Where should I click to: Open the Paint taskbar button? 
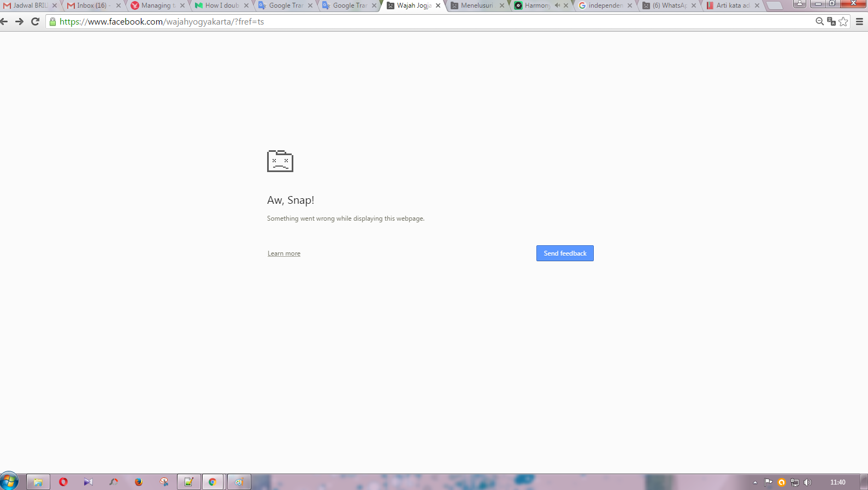(239, 482)
